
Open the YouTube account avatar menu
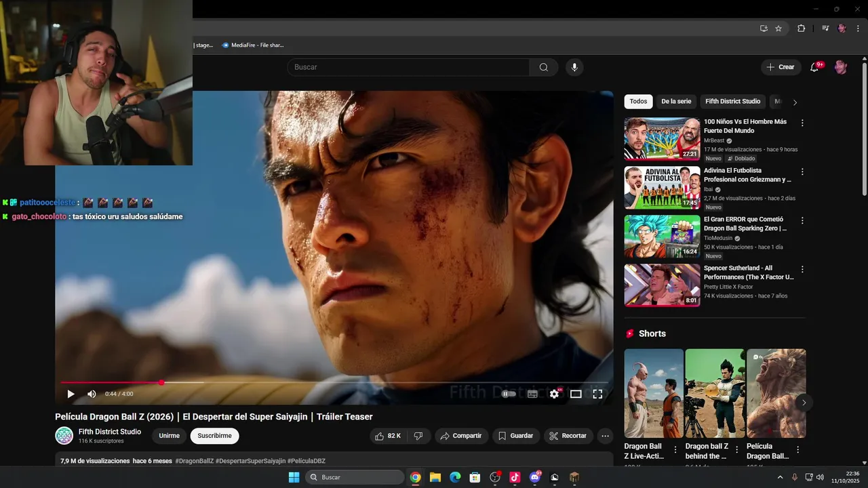click(841, 67)
